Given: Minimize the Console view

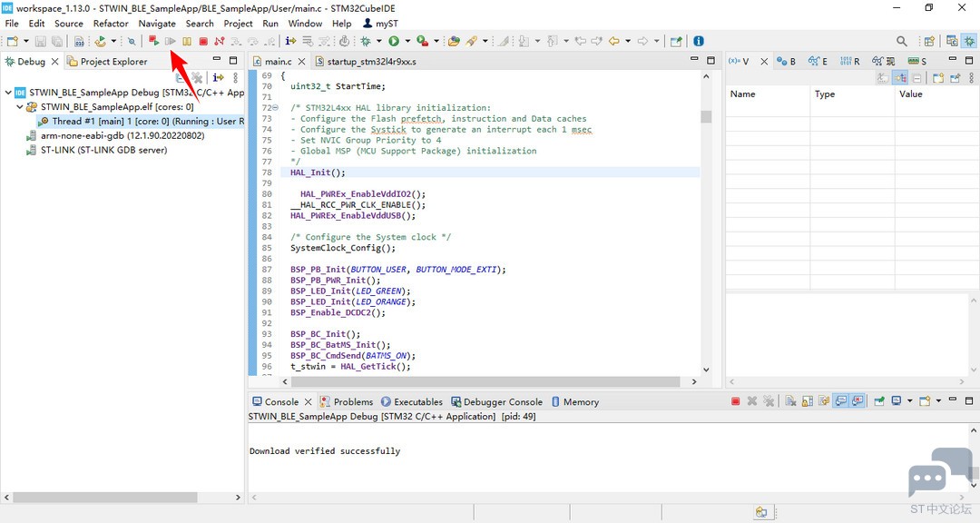Looking at the screenshot, I should pos(953,400).
